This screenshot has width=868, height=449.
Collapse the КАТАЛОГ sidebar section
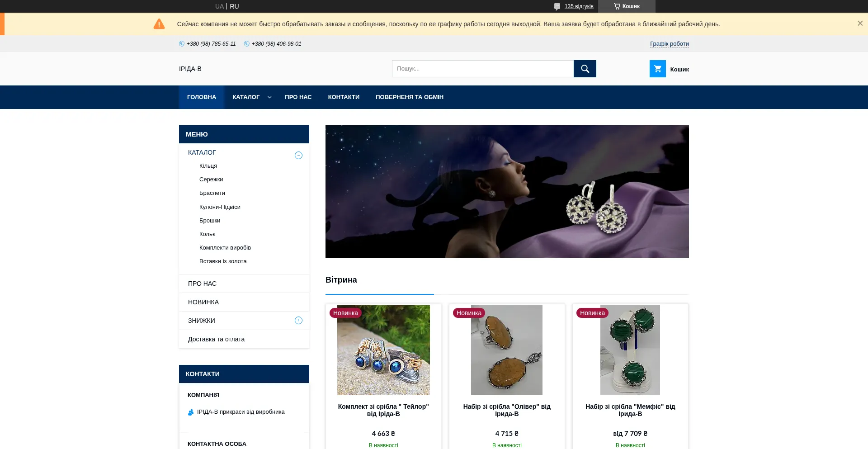[x=298, y=156]
